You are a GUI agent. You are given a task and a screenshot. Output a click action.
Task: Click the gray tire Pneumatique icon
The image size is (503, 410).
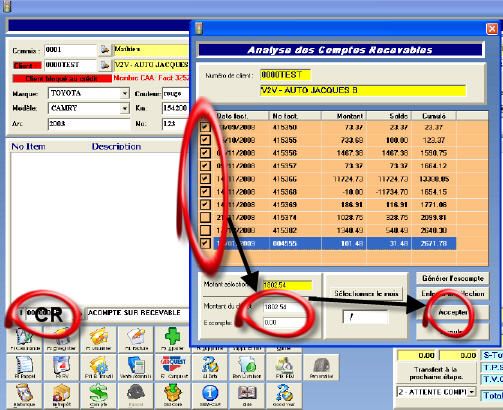[x=321, y=367]
